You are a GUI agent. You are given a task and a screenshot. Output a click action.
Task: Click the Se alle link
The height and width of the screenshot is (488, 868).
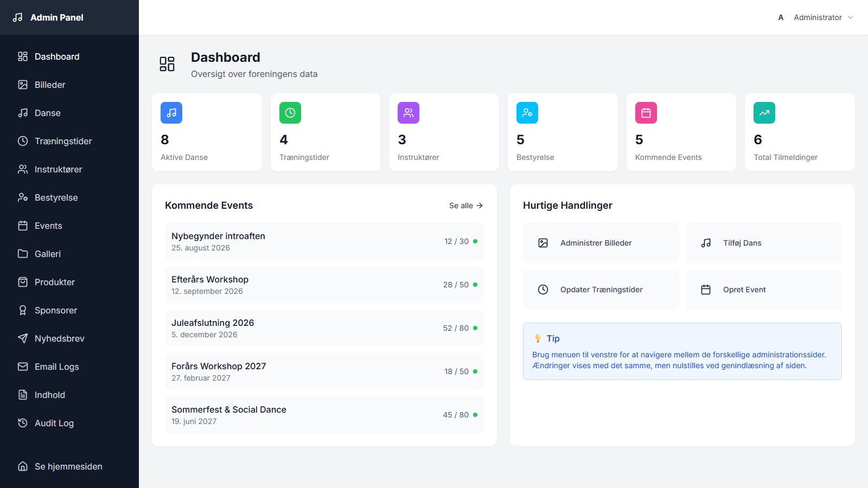pos(466,206)
